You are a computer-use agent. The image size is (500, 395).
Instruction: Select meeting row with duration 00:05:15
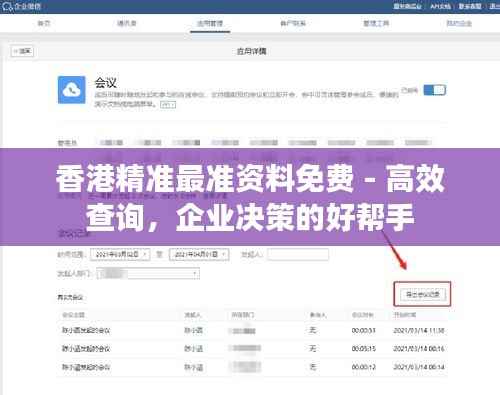(252, 349)
